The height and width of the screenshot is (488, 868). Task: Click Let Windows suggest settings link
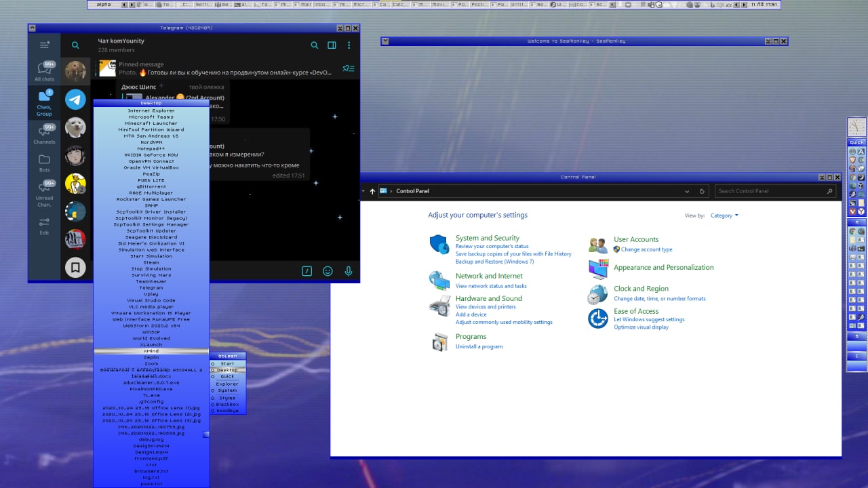pyautogui.click(x=649, y=319)
